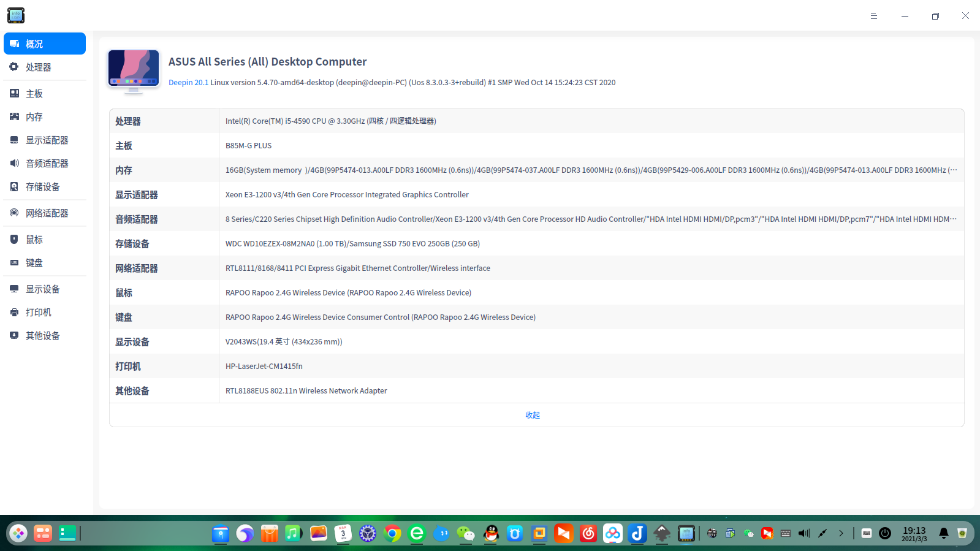Viewport: 980px width, 551px height.
Task: Open the launcher from the dock
Action: tap(18, 533)
